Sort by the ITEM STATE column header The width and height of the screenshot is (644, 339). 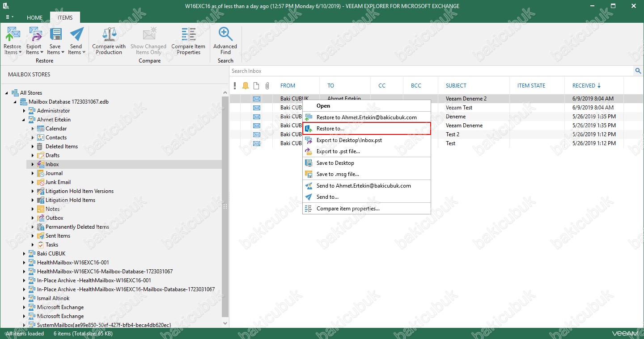click(x=531, y=86)
